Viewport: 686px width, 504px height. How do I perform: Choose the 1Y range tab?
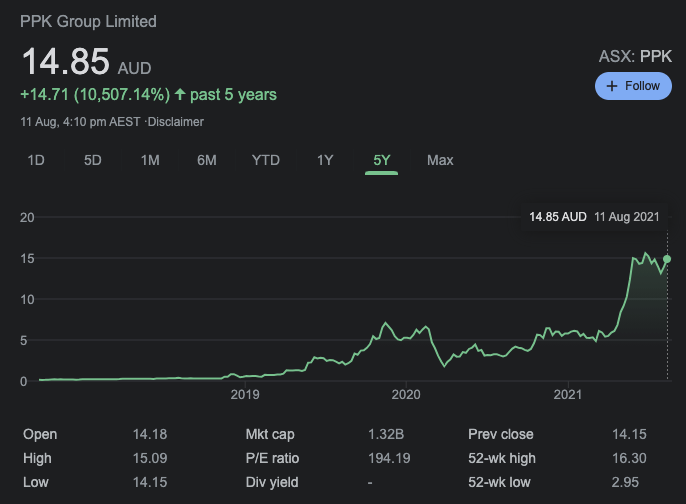coord(325,160)
